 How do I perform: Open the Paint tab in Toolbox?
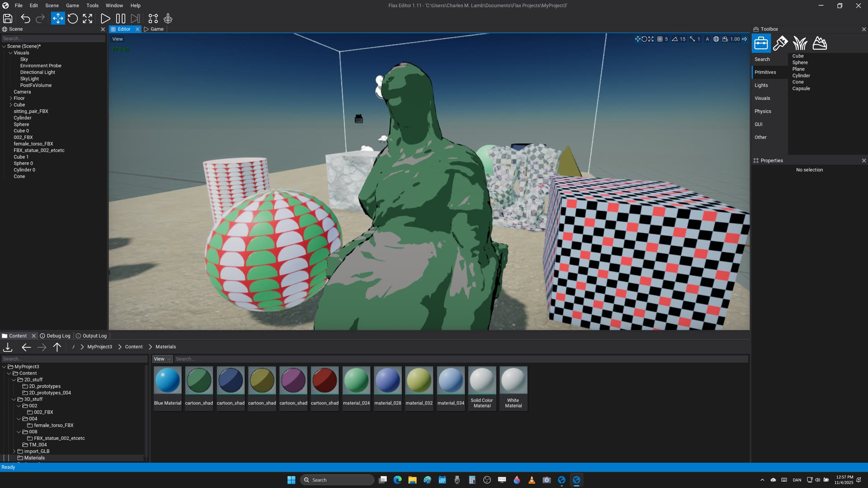(x=780, y=43)
